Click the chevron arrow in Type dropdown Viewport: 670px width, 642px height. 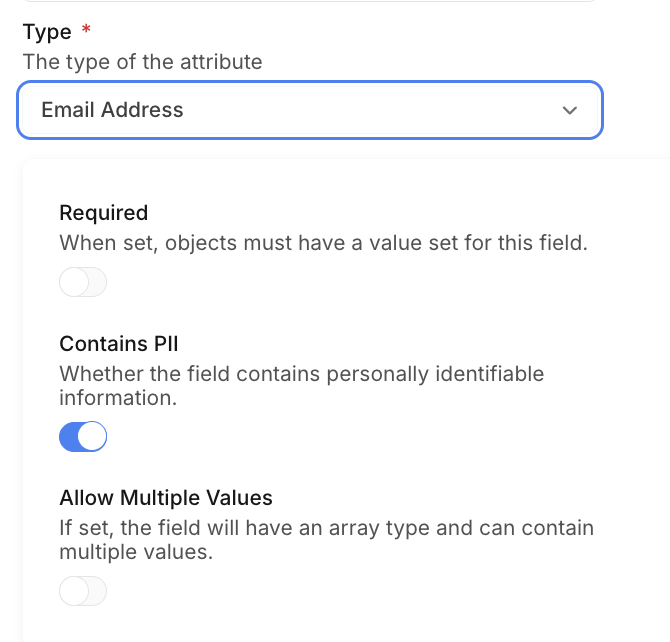(x=570, y=110)
